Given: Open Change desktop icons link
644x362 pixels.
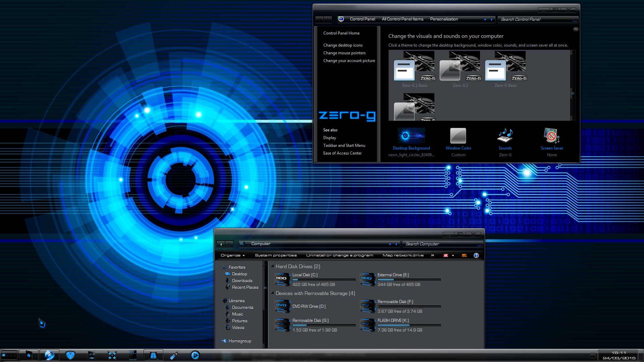Looking at the screenshot, I should point(342,45).
